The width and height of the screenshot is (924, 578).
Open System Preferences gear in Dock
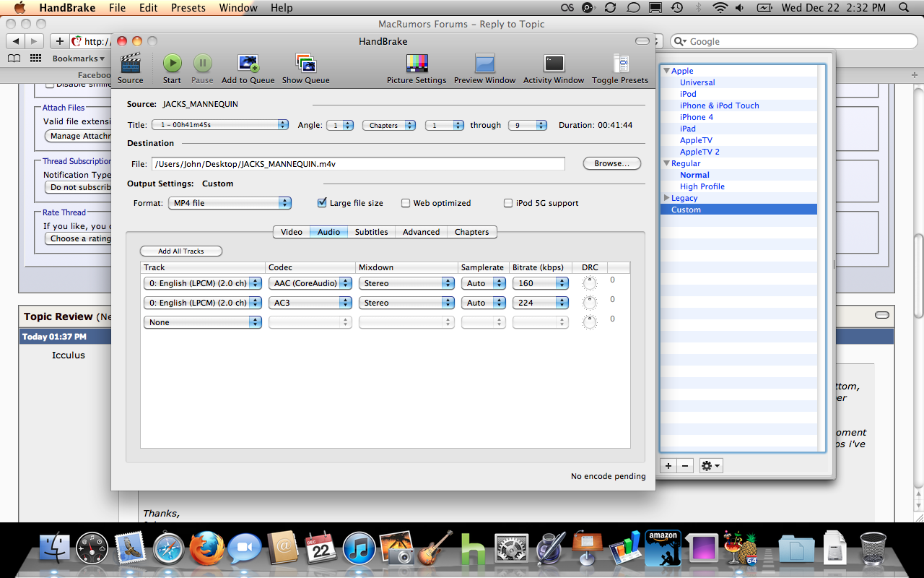click(x=512, y=550)
